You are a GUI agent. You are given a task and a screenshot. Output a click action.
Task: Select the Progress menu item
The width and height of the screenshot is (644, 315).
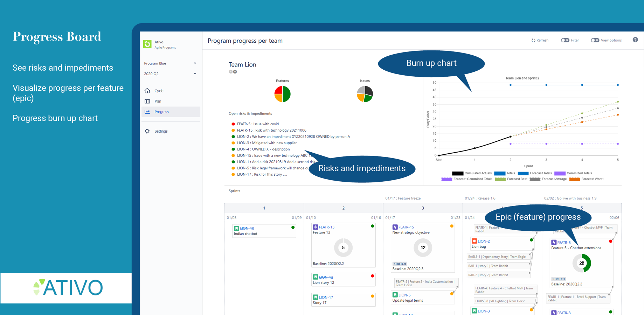coord(171,112)
